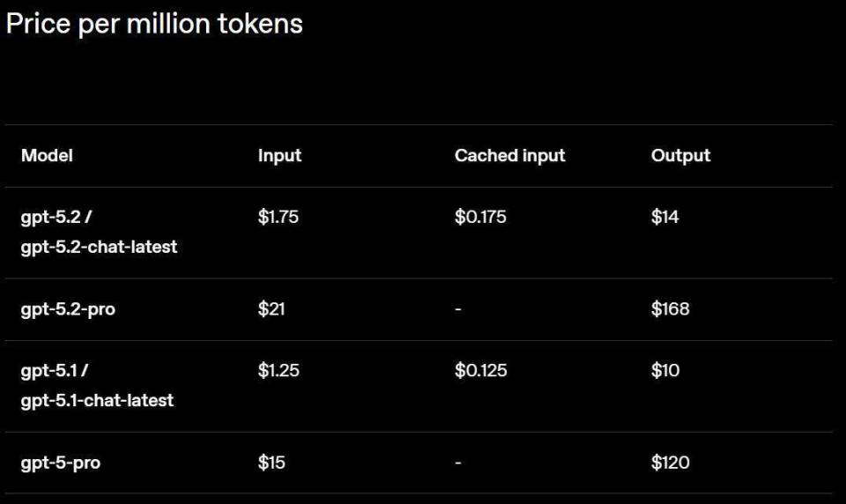Image resolution: width=846 pixels, height=504 pixels.
Task: Click the gpt-5.2-chat-latest model name
Action: pyautogui.click(x=99, y=247)
